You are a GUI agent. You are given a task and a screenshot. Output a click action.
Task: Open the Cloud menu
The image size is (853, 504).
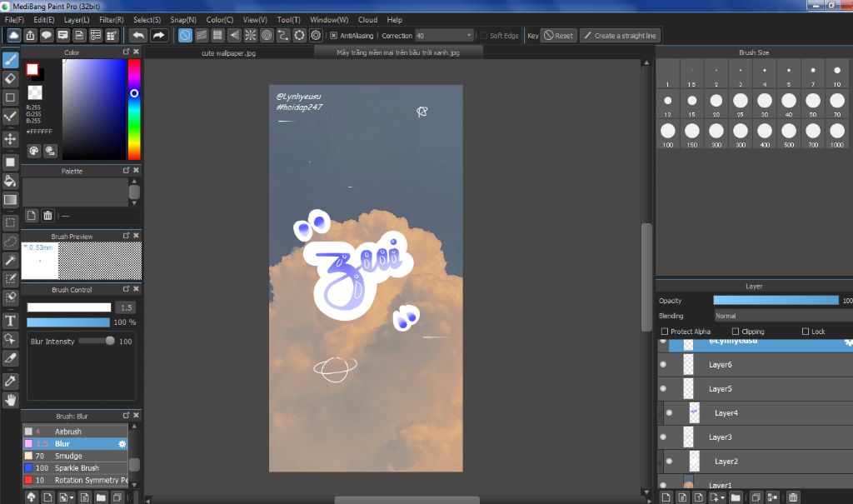[x=367, y=20]
